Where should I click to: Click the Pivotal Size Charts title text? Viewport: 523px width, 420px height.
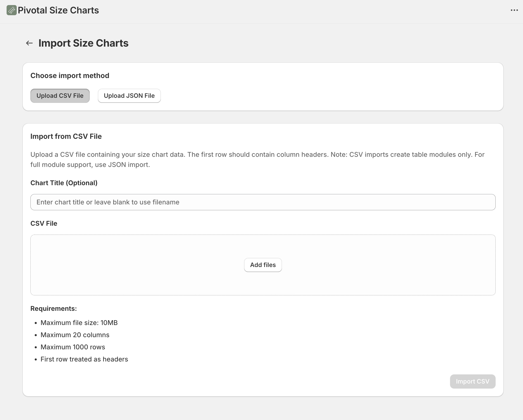pyautogui.click(x=58, y=10)
